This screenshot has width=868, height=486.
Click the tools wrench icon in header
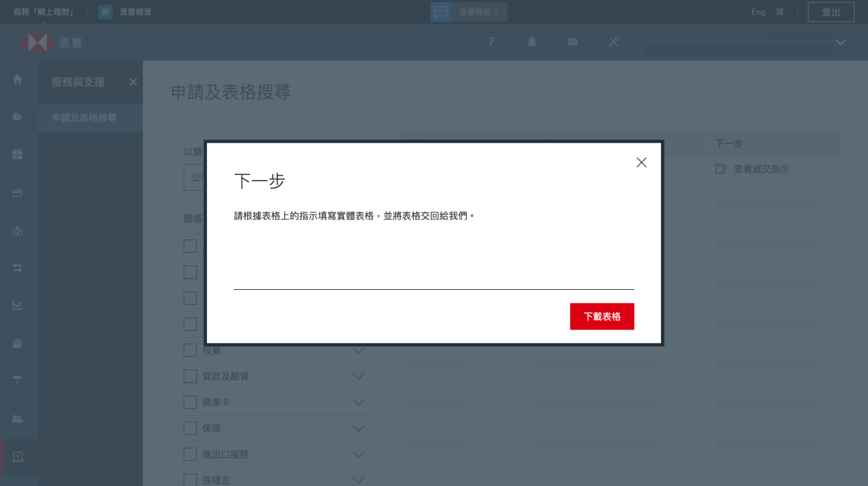pyautogui.click(x=613, y=42)
